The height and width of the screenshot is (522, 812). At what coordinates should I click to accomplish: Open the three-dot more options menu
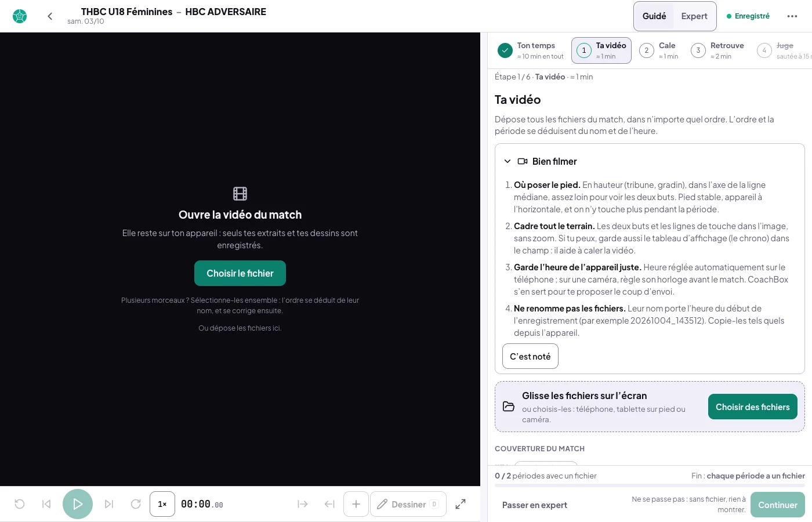792,16
